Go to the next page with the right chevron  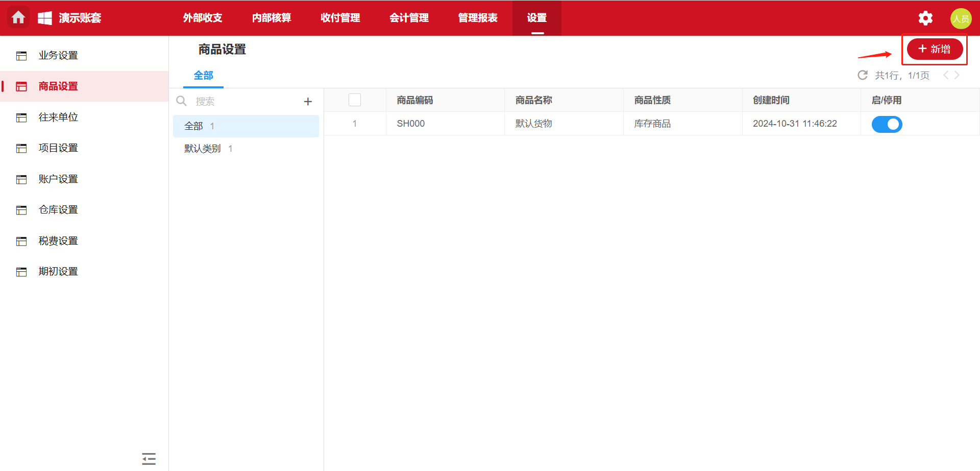[957, 76]
